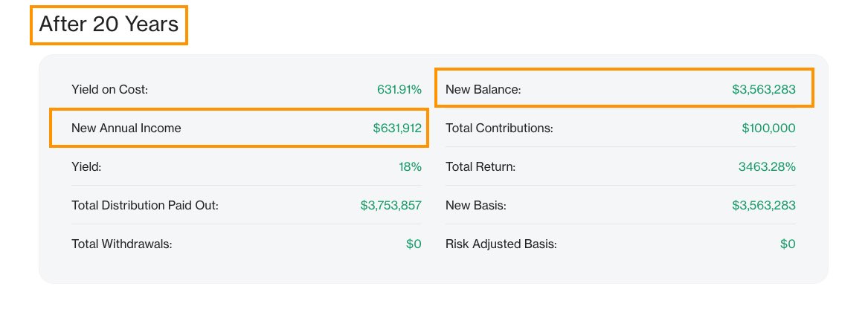Click the New Basis label
Viewport: 868px width, 309px height.
pos(476,205)
